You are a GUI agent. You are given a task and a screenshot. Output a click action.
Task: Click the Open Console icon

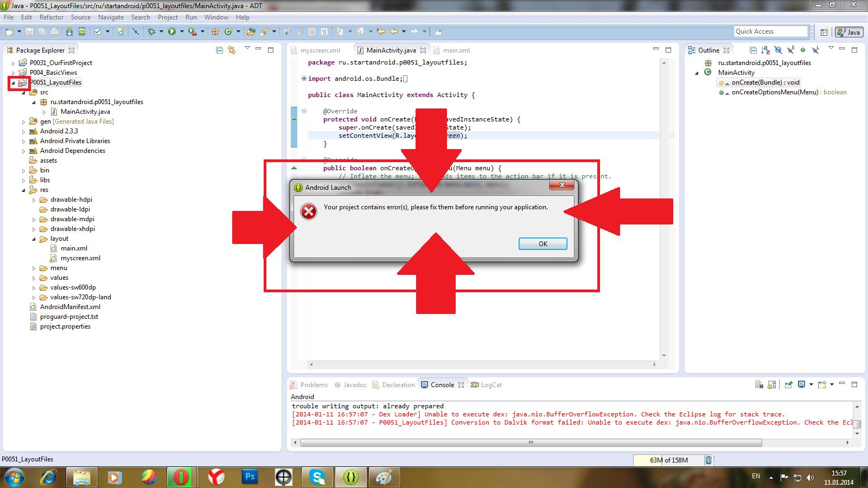pos(822,384)
